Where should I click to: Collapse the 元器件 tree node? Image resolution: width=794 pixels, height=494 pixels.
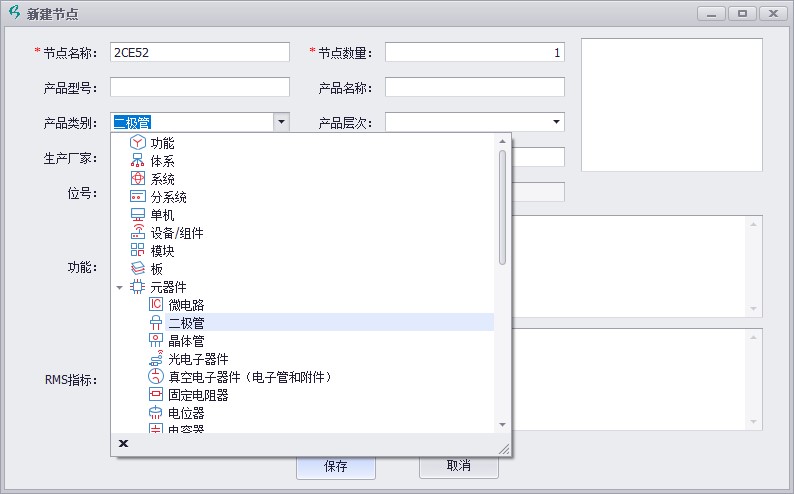(x=120, y=287)
